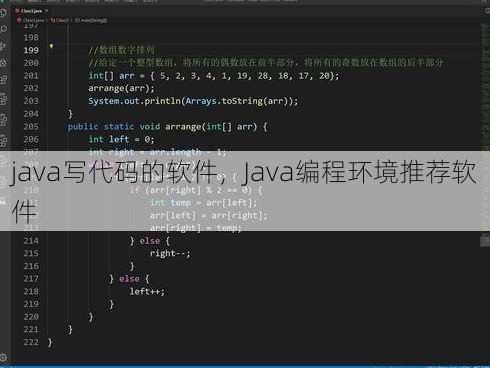This screenshot has height=368, width=490.
Task: Click the left++; statement
Action: [x=147, y=291]
